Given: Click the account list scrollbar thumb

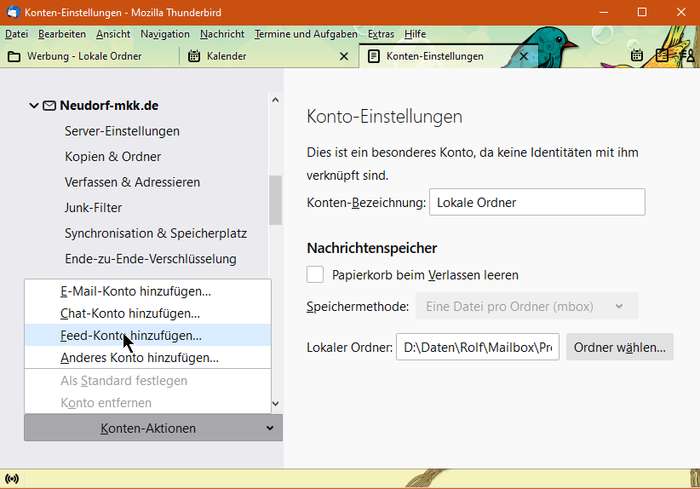Looking at the screenshot, I should pyautogui.click(x=276, y=200).
